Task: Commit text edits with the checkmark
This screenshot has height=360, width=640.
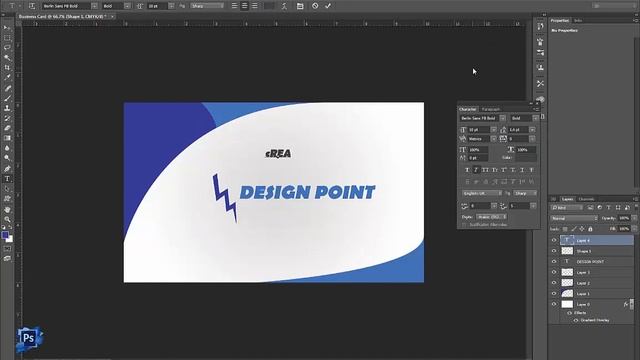Action: (x=328, y=6)
